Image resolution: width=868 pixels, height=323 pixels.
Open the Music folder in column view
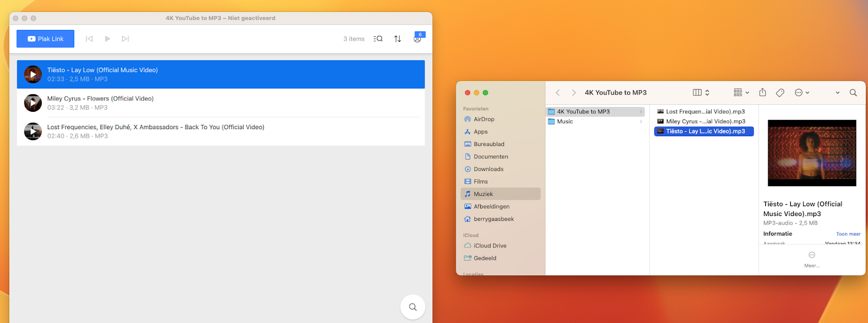tap(565, 122)
